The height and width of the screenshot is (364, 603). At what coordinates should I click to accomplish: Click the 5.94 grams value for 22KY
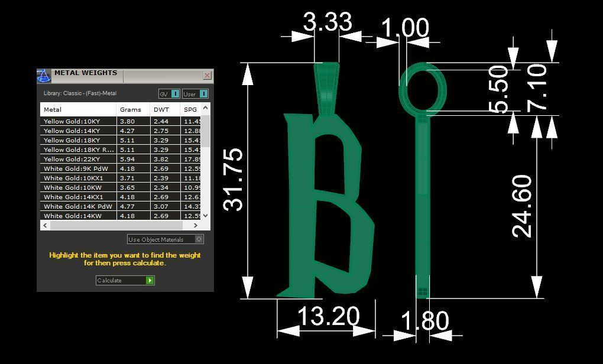pyautogui.click(x=127, y=159)
